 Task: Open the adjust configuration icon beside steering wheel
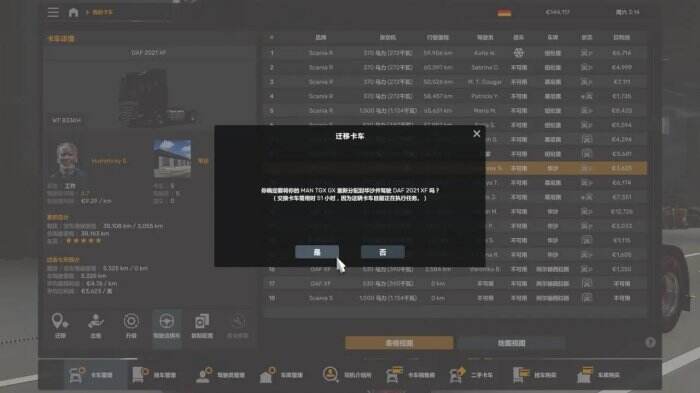202,326
